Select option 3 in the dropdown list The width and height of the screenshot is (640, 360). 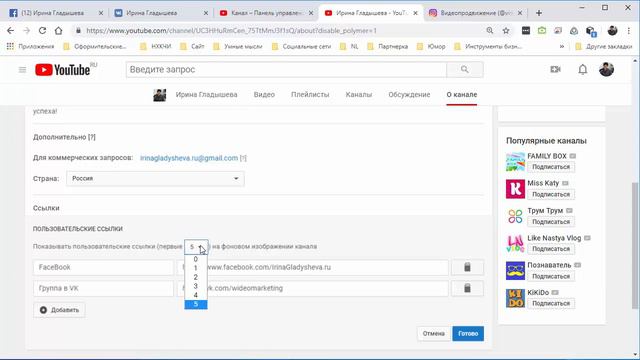tap(196, 286)
